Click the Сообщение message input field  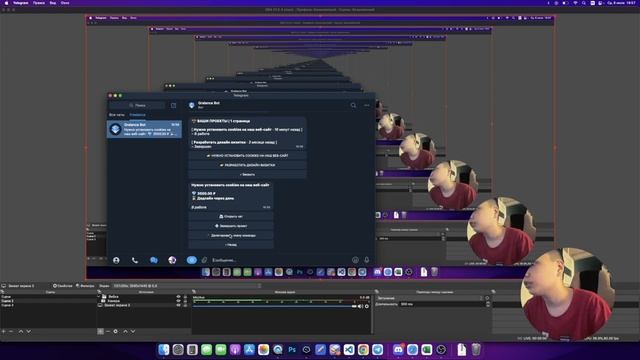(x=280, y=260)
